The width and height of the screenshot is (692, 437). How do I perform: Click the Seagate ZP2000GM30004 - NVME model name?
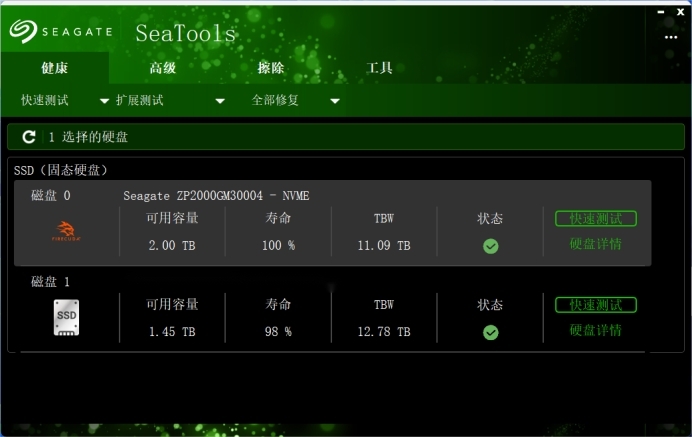216,196
